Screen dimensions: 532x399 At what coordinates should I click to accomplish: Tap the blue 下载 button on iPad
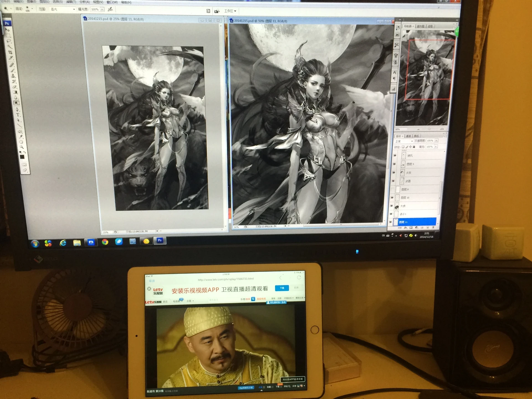coord(282,288)
